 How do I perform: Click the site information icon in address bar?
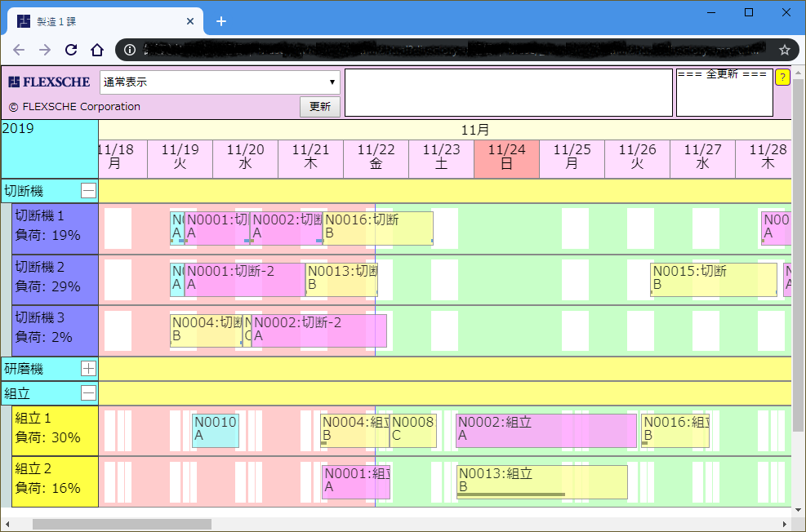[129, 50]
